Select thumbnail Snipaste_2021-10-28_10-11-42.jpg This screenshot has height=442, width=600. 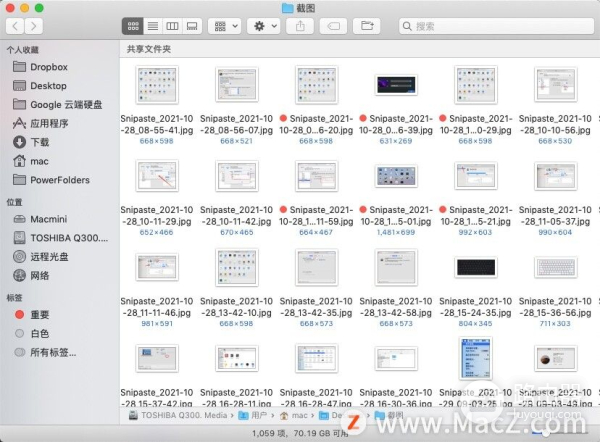coord(236,176)
